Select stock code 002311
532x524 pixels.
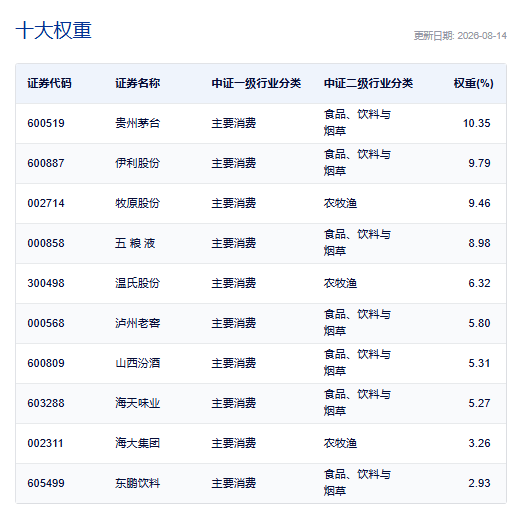[x=46, y=444]
